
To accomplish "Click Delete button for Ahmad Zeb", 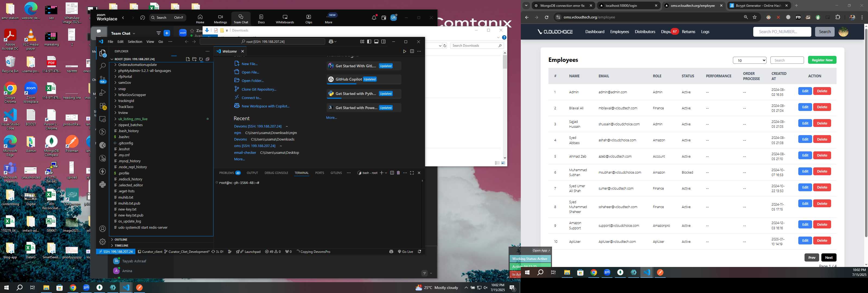I will pyautogui.click(x=822, y=155).
